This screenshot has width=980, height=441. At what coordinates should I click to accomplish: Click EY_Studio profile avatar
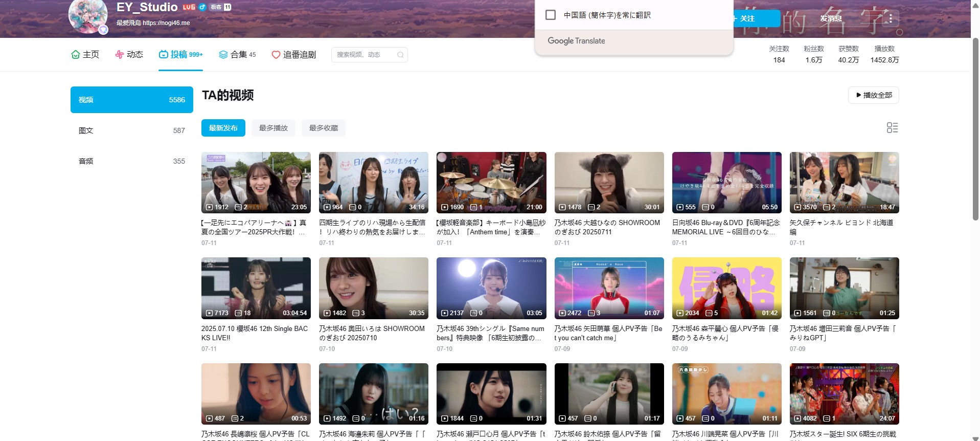tap(88, 15)
